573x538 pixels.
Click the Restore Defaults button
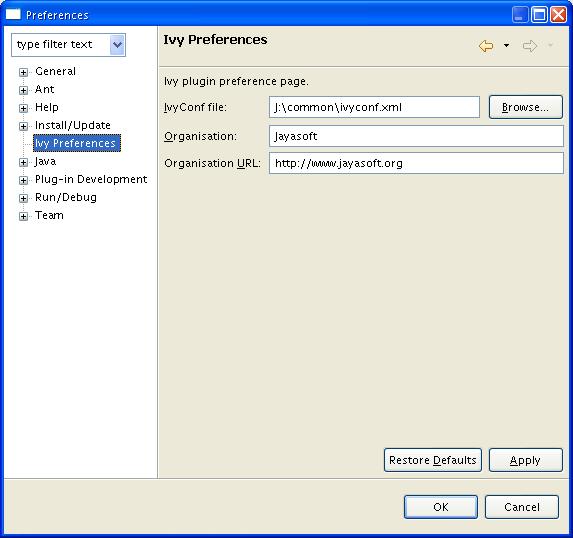433,460
